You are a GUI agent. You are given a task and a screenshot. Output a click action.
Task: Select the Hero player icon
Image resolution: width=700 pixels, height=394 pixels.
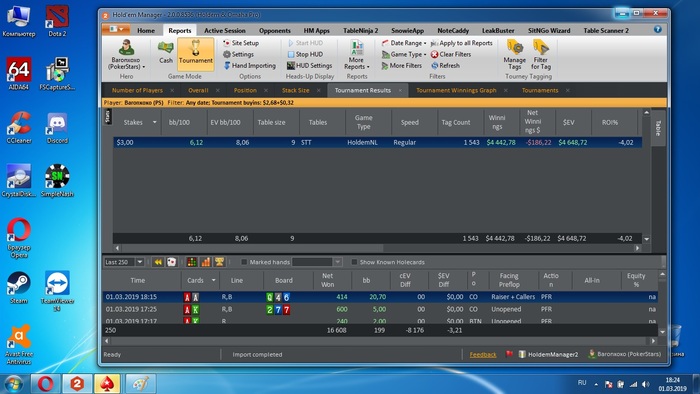[x=126, y=54]
